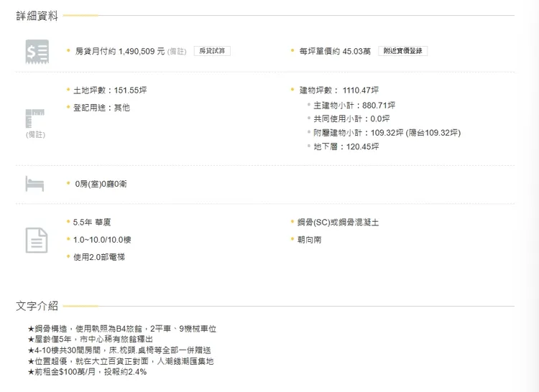
Task: Click the 鋼骨(SC)或鋼骨混凝土 structure text
Action: (338, 223)
